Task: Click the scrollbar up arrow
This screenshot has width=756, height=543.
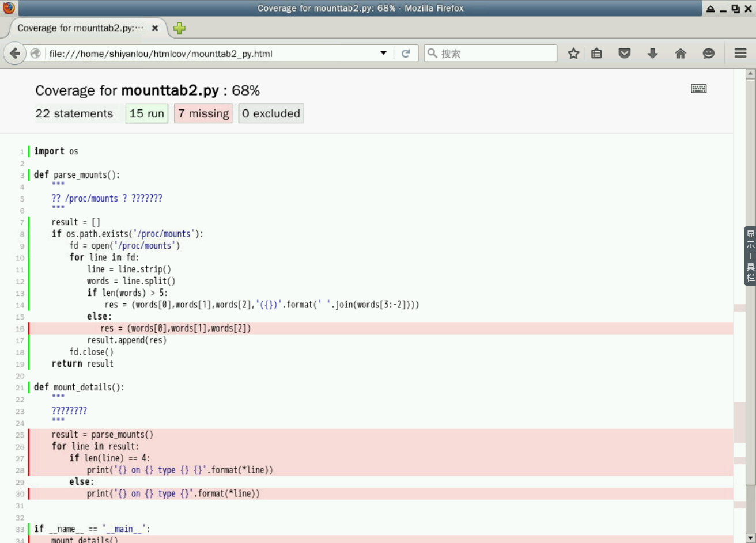Action: 750,74
